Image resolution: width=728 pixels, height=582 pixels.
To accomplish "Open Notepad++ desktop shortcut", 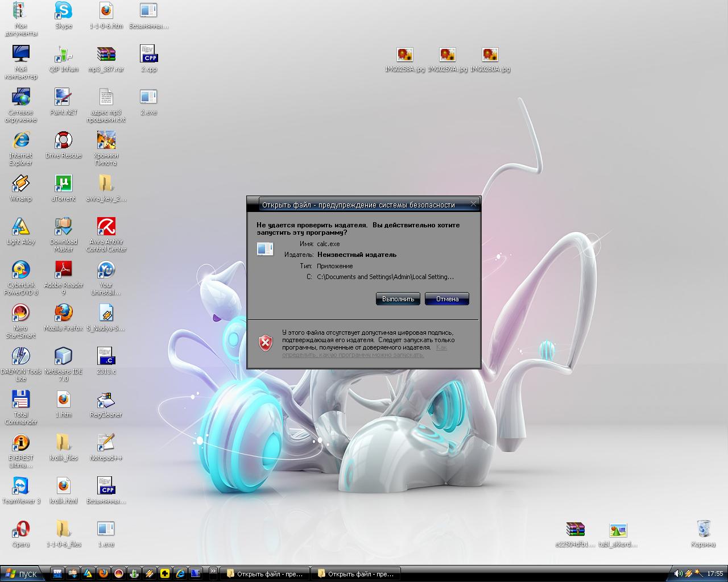I will coord(106,448).
